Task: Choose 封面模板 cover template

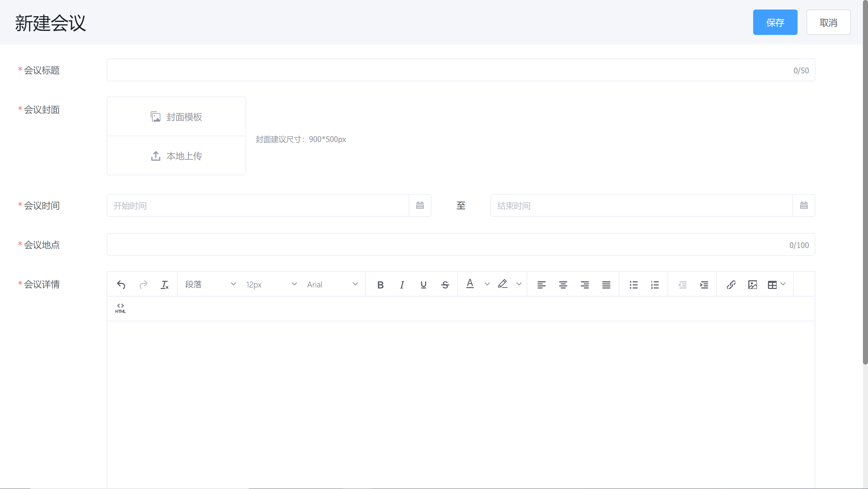Action: [176, 117]
